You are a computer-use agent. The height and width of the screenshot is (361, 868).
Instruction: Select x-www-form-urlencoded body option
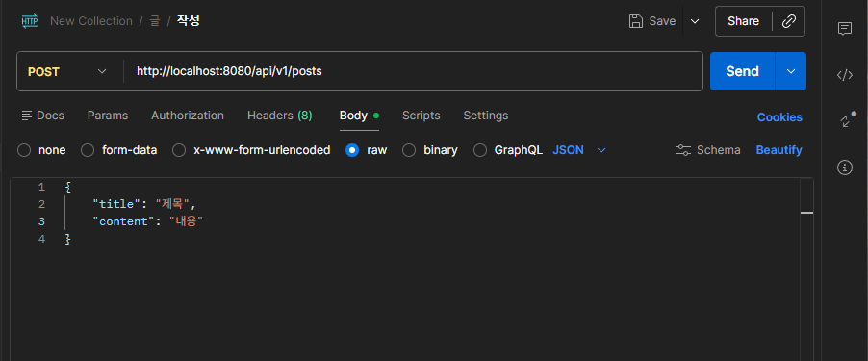coord(179,150)
